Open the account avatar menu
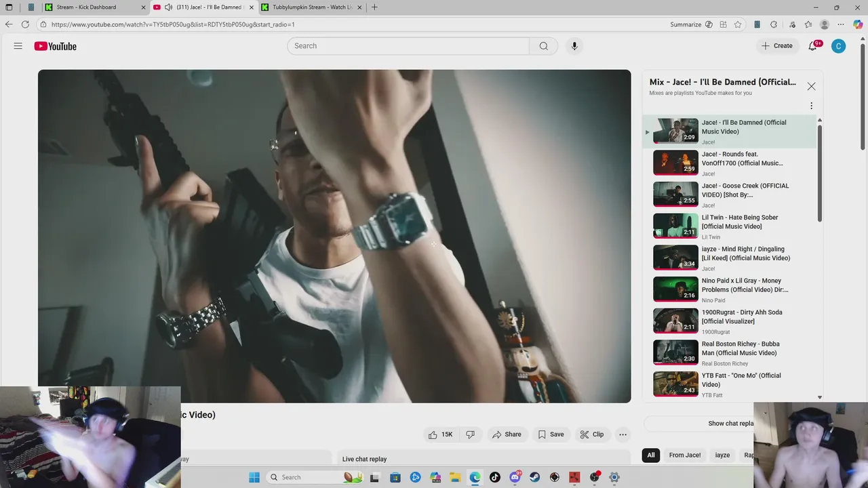The width and height of the screenshot is (868, 488). tap(839, 46)
